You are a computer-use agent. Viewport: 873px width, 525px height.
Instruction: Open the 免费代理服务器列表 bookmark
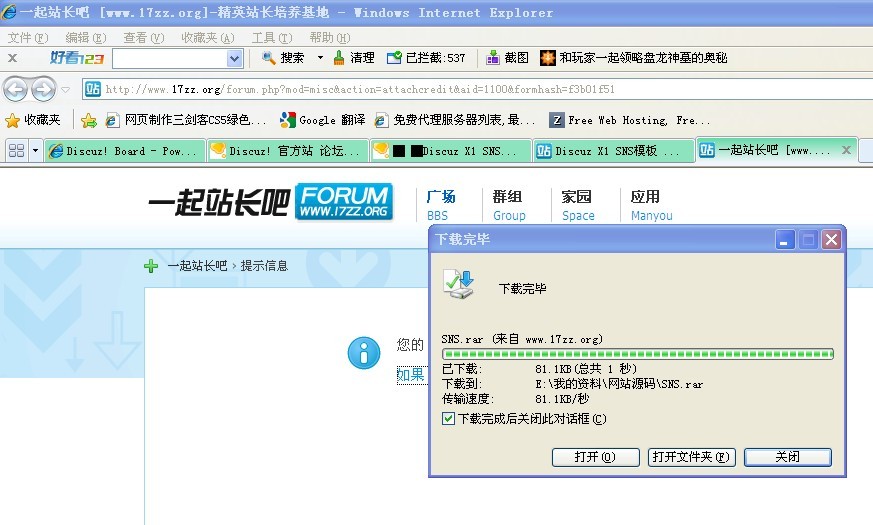(x=454, y=120)
